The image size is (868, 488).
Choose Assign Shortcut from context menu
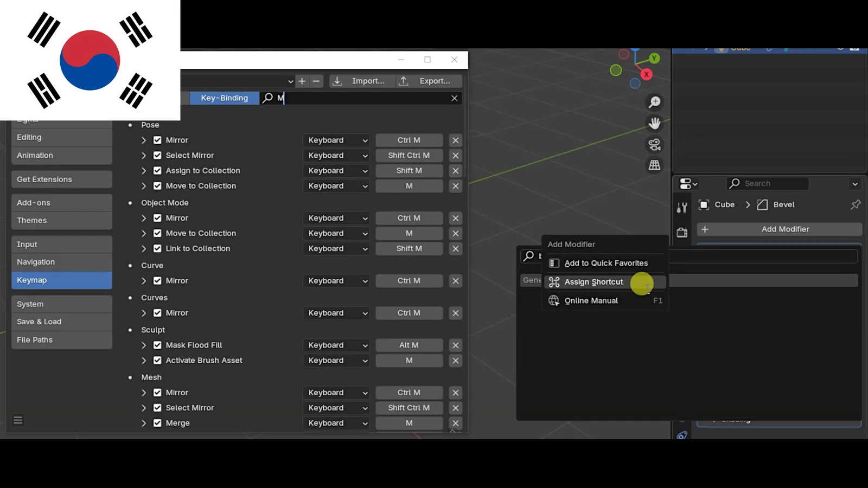click(x=593, y=282)
